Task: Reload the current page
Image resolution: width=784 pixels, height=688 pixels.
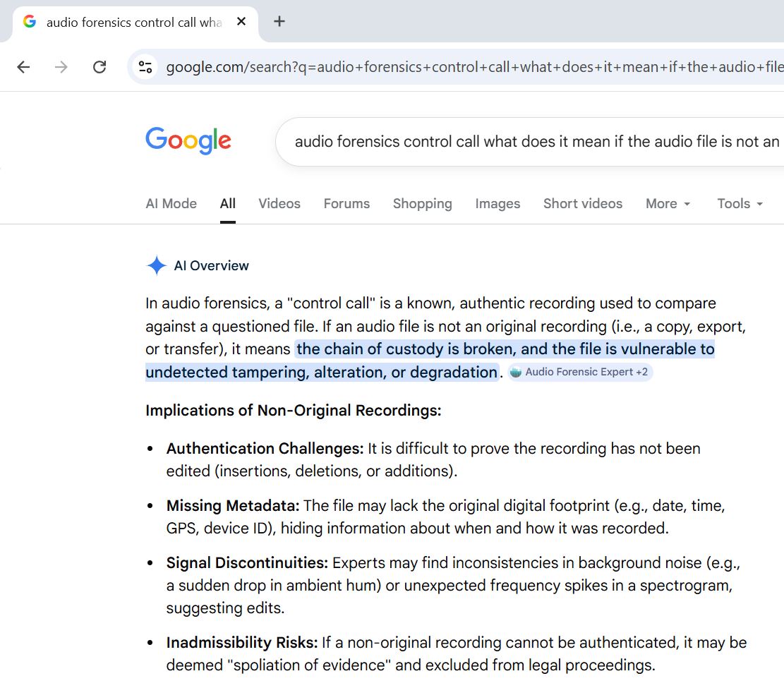Action: 99,67
